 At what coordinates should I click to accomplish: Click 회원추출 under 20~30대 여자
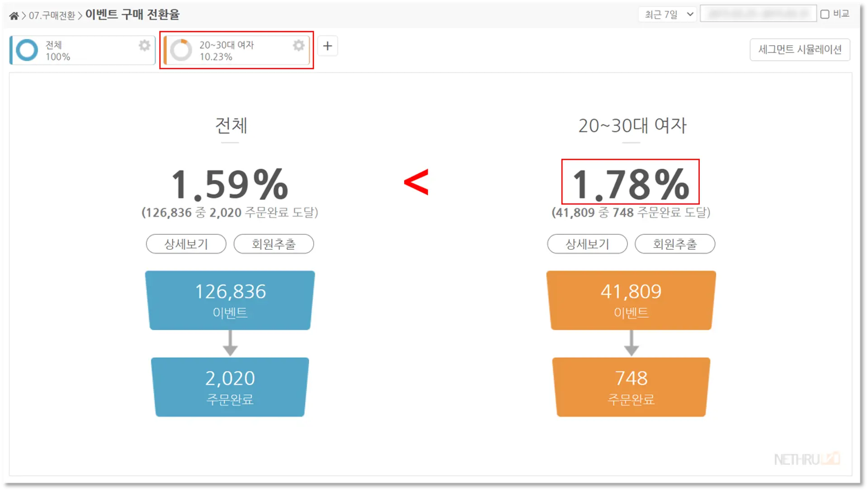pos(674,244)
